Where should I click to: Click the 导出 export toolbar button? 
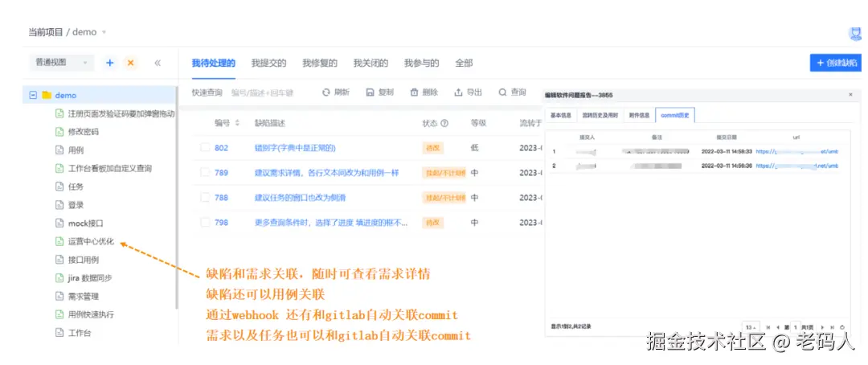point(468,92)
